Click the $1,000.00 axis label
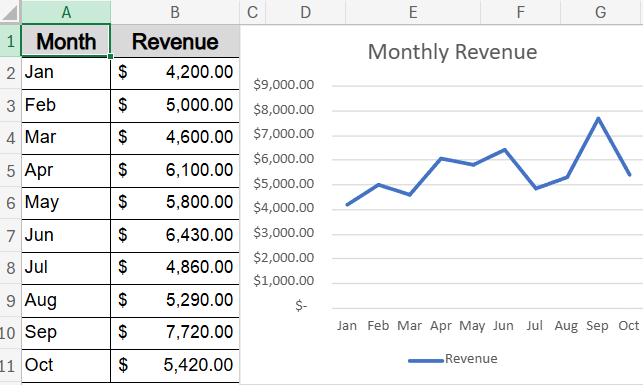 coord(283,281)
